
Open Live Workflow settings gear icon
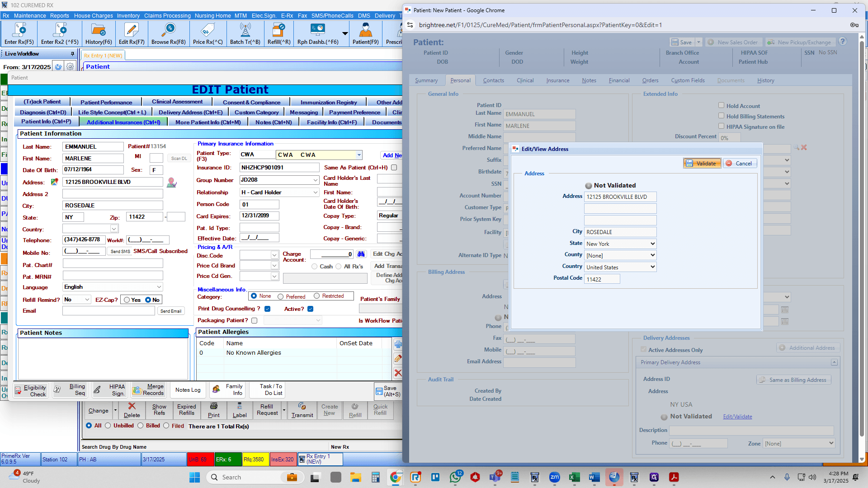point(70,67)
